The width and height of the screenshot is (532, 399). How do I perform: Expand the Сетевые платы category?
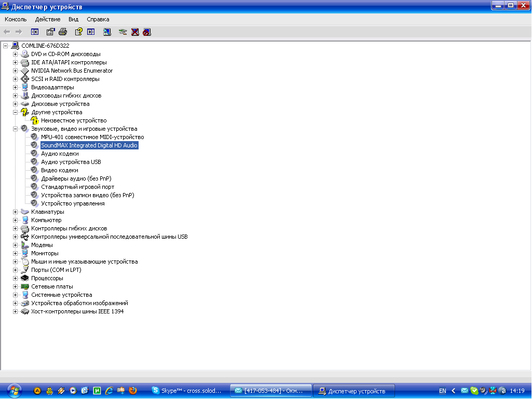(x=15, y=287)
